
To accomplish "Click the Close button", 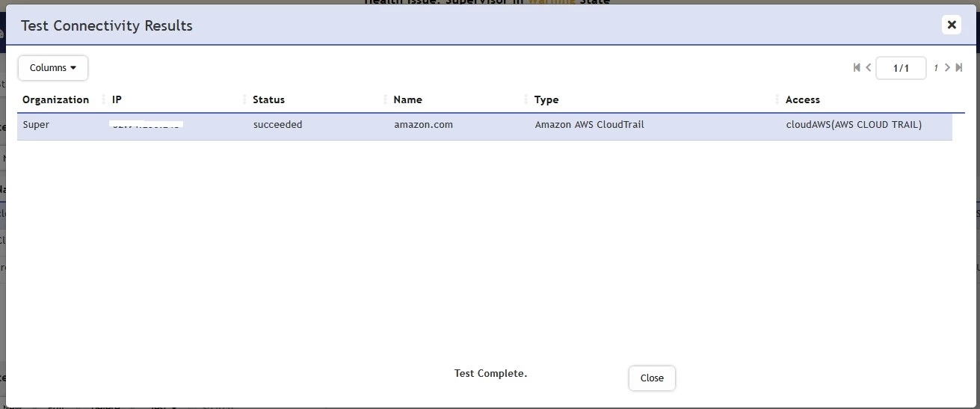I will tap(652, 378).
